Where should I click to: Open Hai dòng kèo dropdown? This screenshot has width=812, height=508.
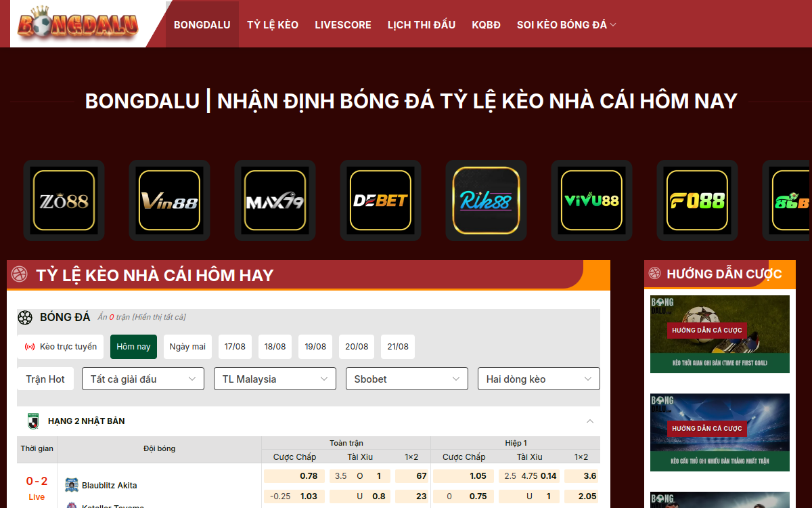tap(539, 379)
